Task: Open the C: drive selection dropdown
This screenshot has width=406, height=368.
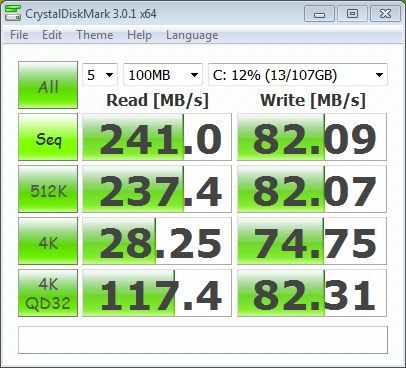Action: coord(298,75)
